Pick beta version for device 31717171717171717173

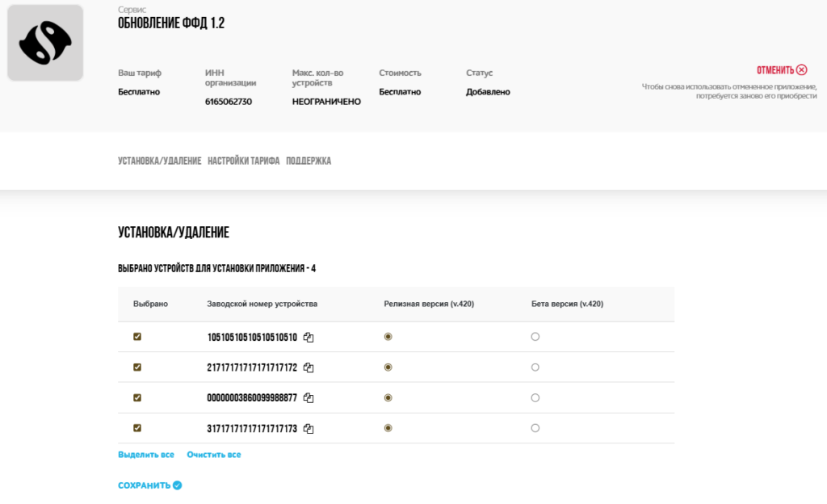point(535,428)
